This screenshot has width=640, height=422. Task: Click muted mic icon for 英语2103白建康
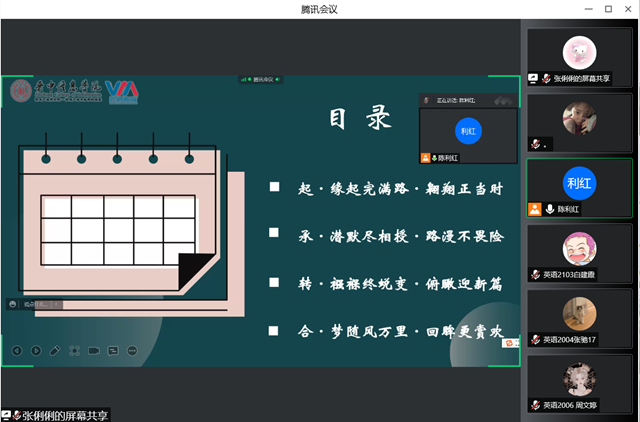(x=536, y=274)
